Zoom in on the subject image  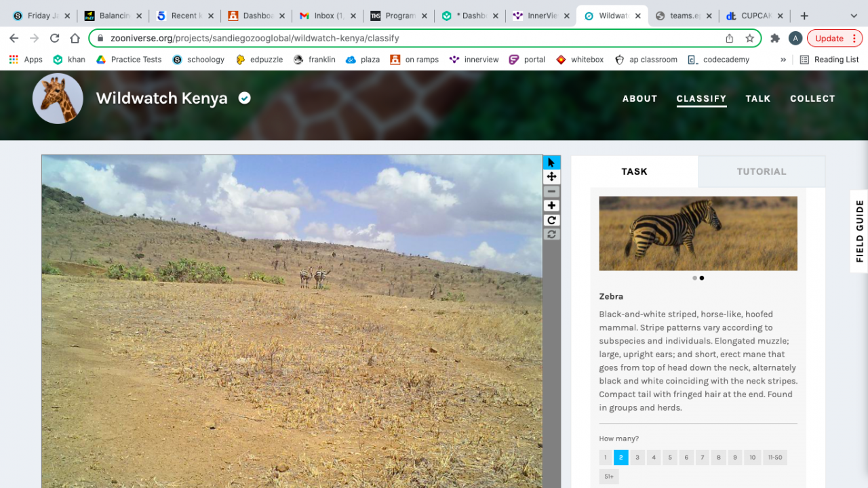pyautogui.click(x=551, y=205)
